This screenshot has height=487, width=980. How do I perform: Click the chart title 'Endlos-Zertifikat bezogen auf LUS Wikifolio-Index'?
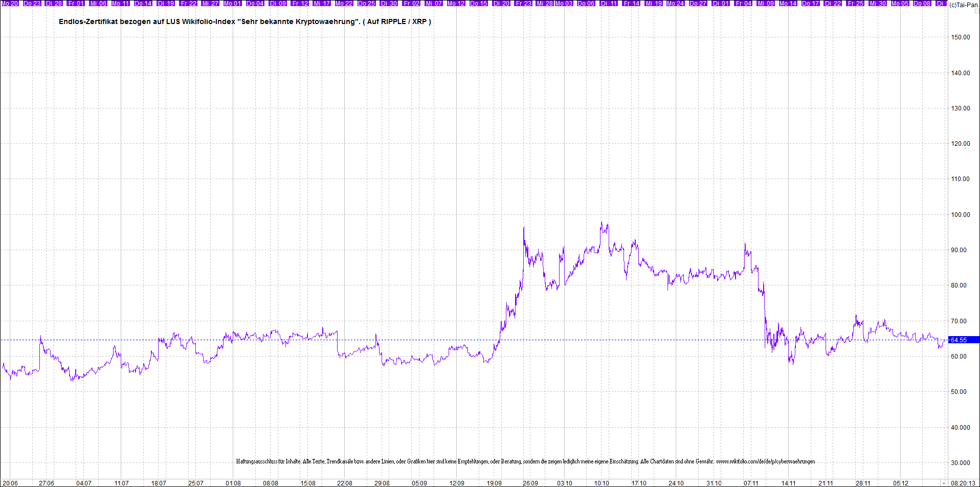click(147, 21)
